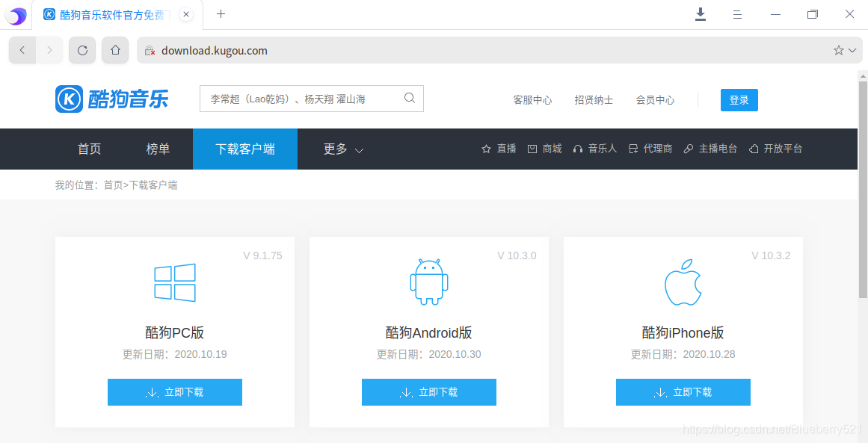Click the 酷狗PC版 title

pos(175,333)
